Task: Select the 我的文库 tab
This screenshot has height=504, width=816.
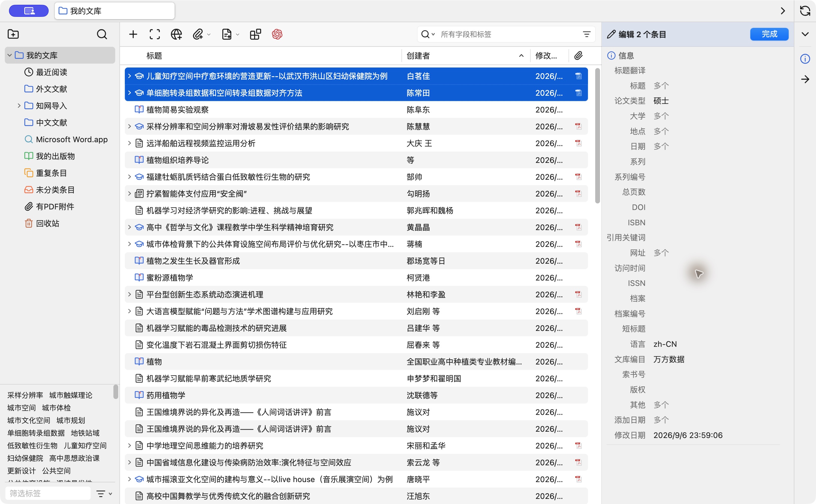Action: 114,11
